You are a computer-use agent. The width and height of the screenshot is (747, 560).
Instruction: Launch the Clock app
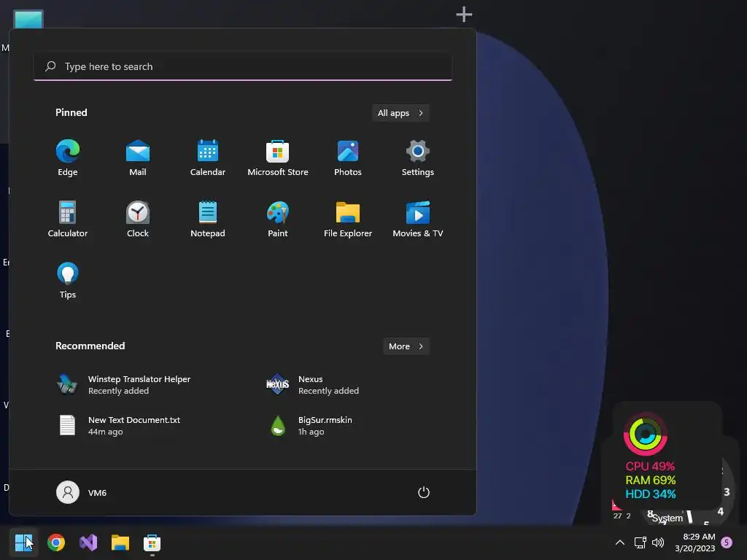138,219
